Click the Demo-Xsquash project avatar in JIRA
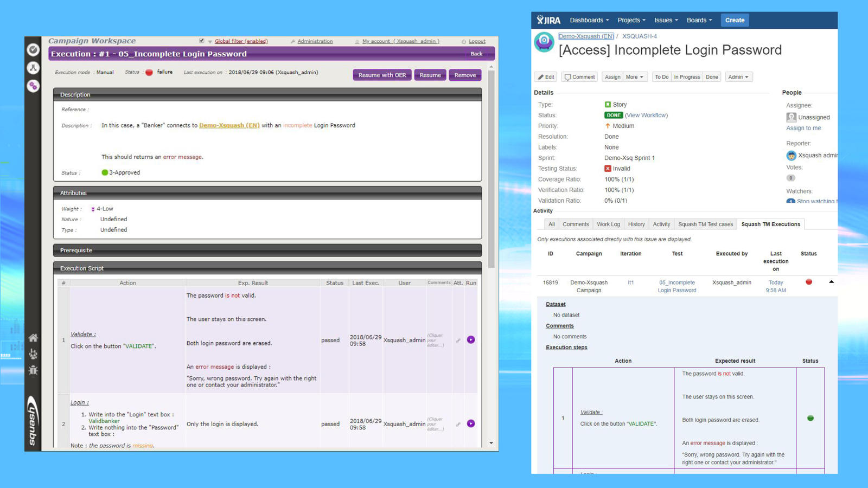This screenshot has width=868, height=488. pos(544,42)
